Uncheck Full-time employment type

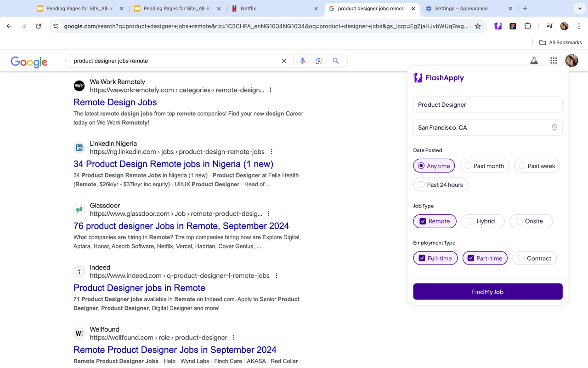[x=435, y=258]
